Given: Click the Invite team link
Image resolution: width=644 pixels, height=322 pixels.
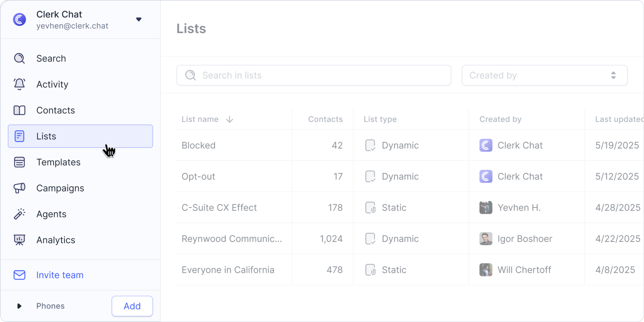Looking at the screenshot, I should tap(60, 275).
